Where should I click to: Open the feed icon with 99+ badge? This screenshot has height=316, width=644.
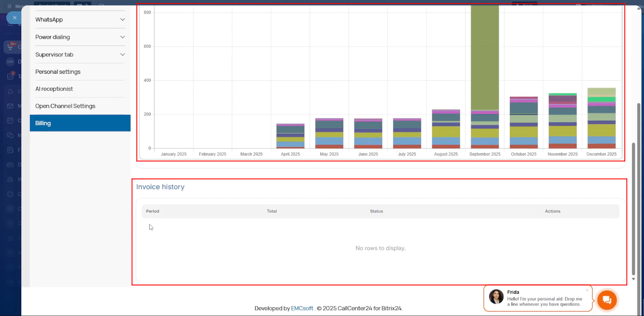tap(10, 47)
